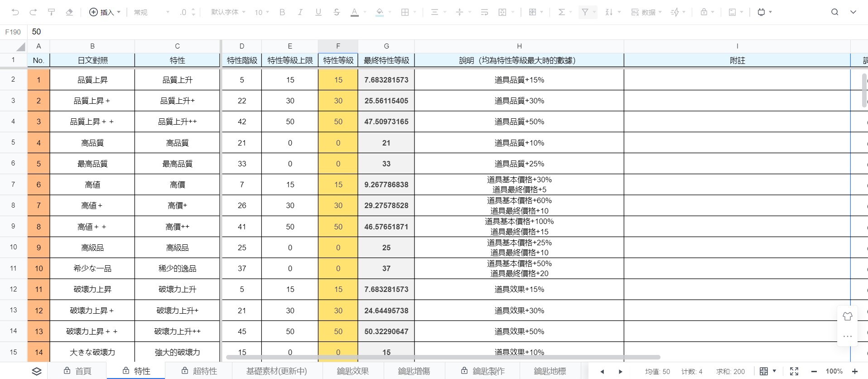Image resolution: width=868 pixels, height=379 pixels.
Task: Activate the format painter tool
Action: click(51, 12)
